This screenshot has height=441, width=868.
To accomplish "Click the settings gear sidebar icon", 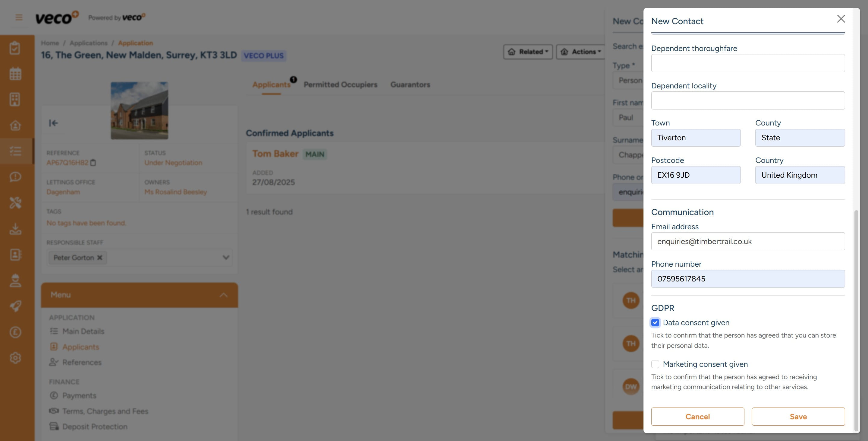I will point(15,358).
